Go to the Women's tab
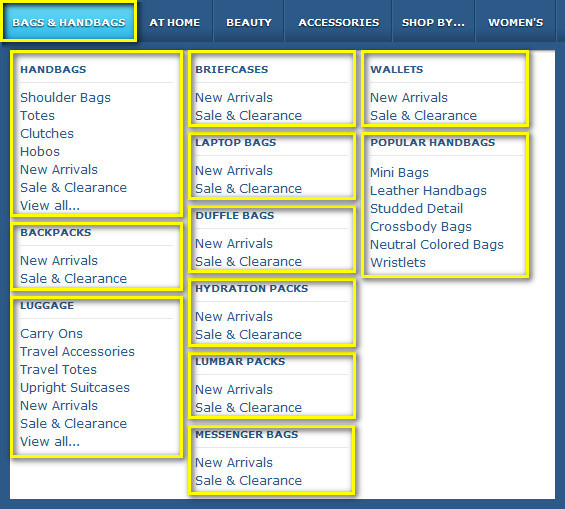565x509 pixels. [516, 22]
